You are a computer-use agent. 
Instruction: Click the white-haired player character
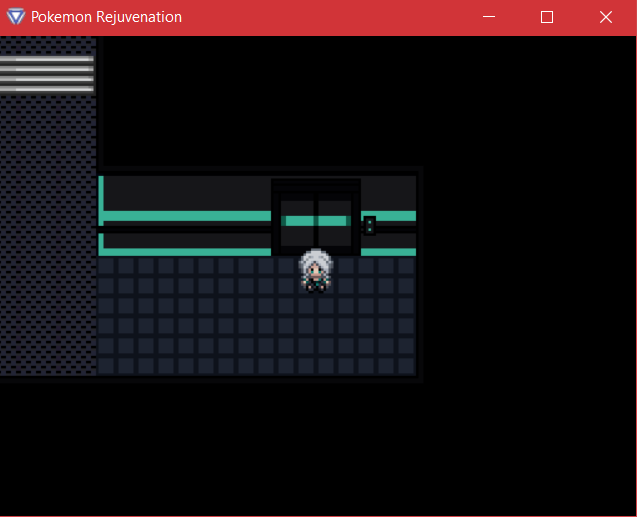coord(316,270)
